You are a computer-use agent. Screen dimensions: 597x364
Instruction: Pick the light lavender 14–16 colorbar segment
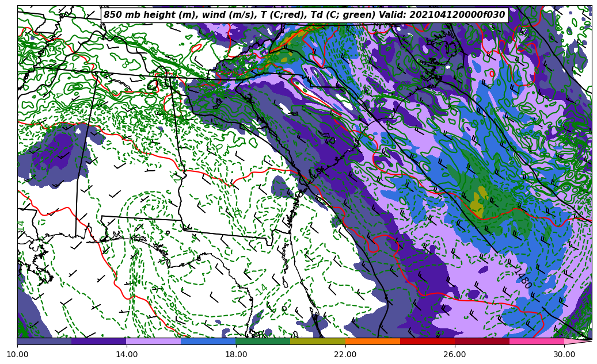pyautogui.click(x=154, y=341)
